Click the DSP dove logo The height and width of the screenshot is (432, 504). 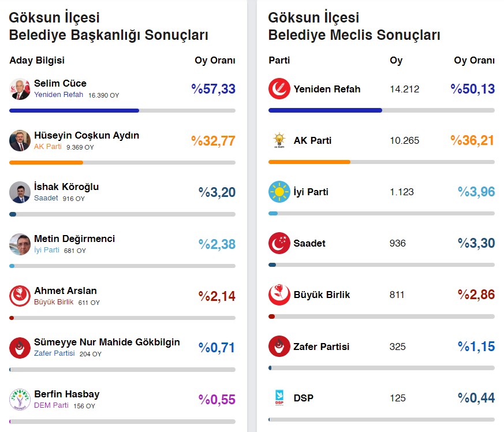279,398
